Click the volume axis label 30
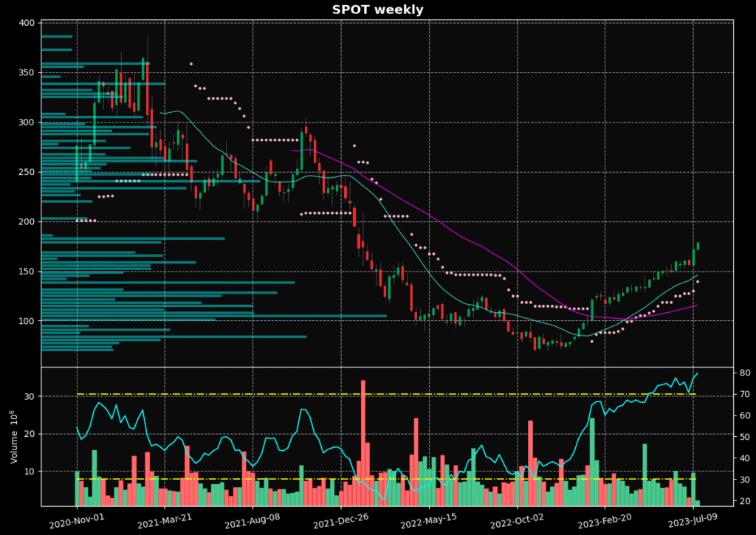The height and width of the screenshot is (535, 756). (30, 397)
